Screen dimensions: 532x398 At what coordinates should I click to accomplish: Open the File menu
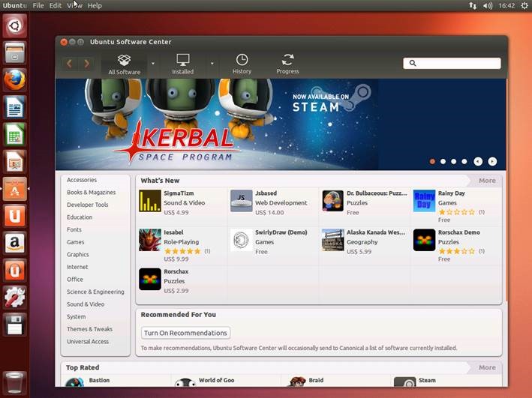point(38,5)
